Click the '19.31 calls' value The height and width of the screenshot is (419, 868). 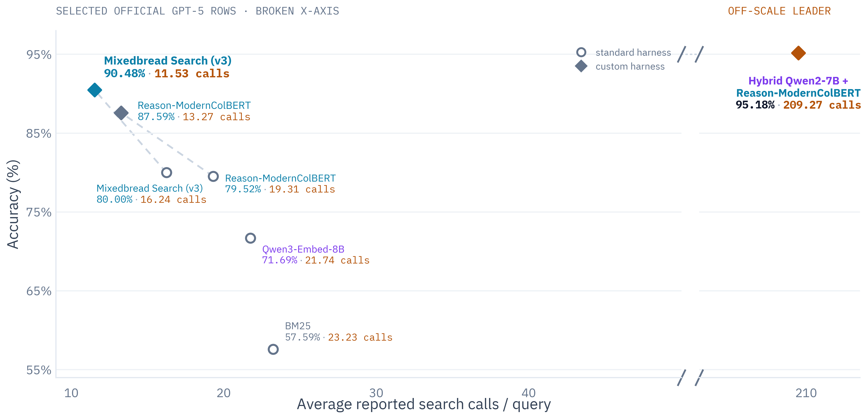302,189
